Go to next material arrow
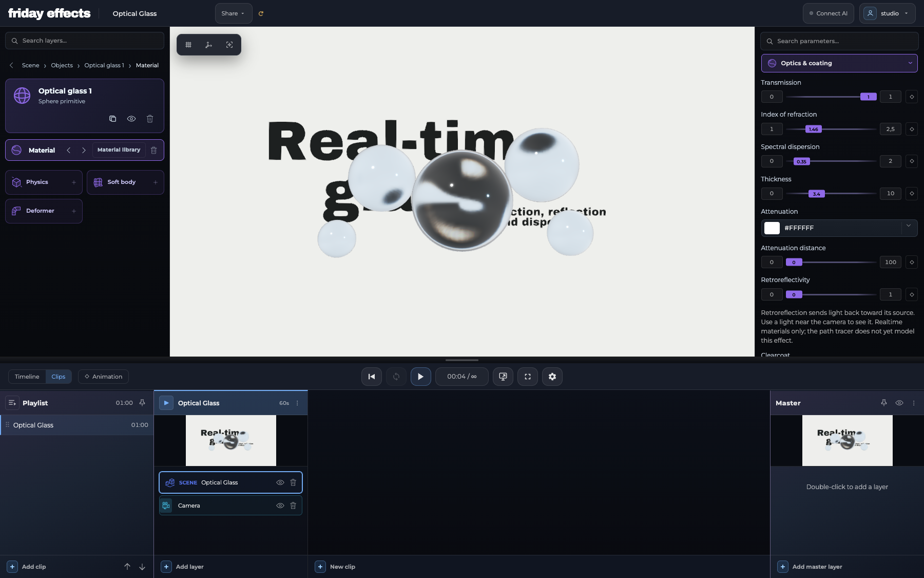Screen dimensions: 924x578 point(84,150)
